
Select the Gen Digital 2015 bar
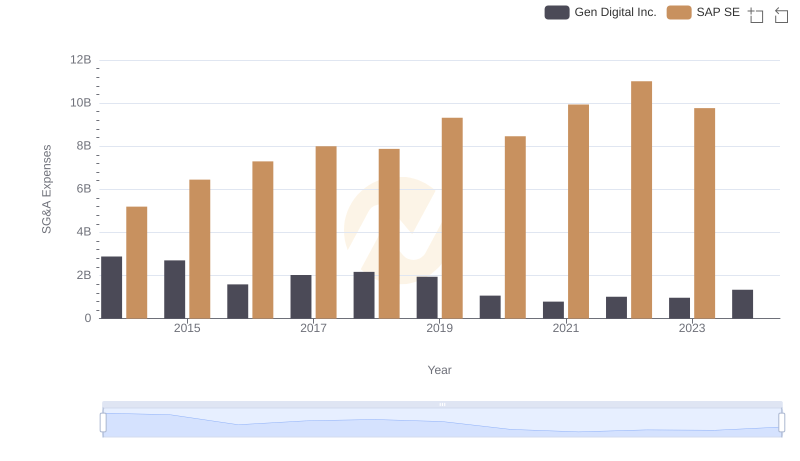point(174,290)
